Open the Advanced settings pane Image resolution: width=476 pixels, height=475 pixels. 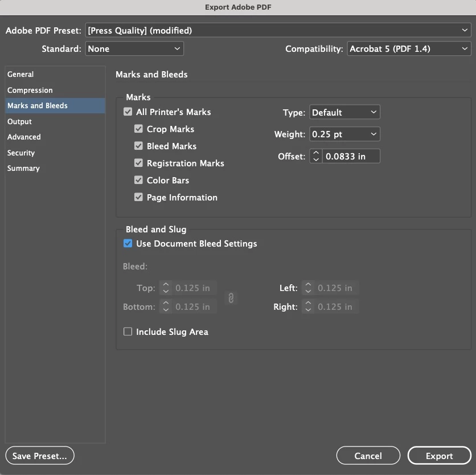(x=55, y=137)
